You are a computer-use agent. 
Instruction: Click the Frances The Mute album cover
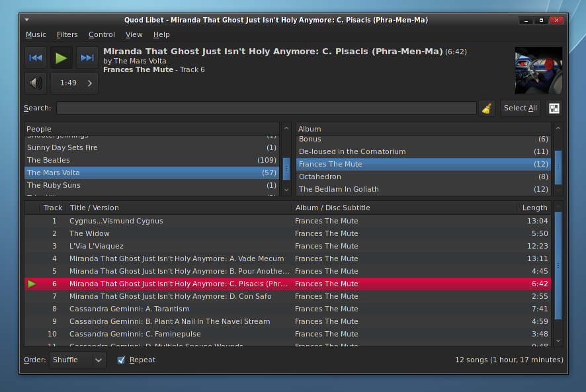538,70
